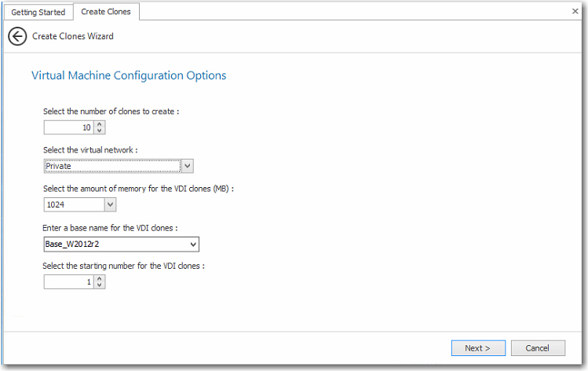Select the Create Clones tab
Viewport: 588px width, 371px height.
click(106, 12)
